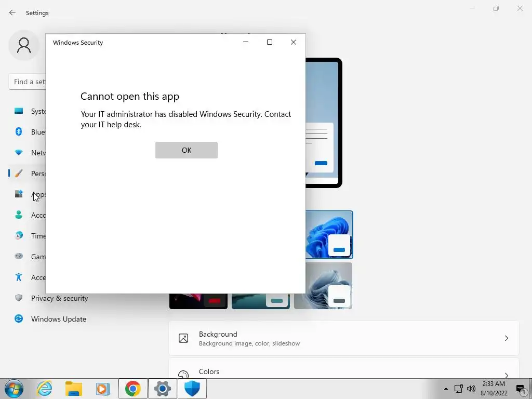Open the clock showing 2:33 AM

pyautogui.click(x=494, y=389)
